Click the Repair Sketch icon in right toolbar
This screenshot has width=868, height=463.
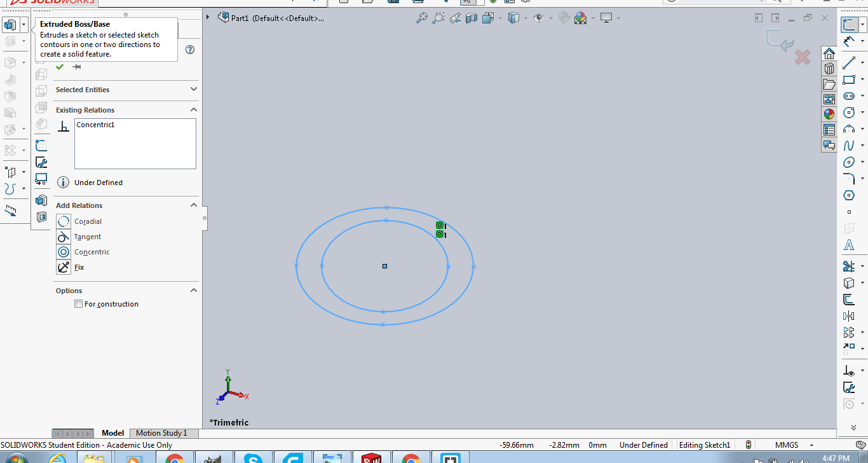coord(849,387)
